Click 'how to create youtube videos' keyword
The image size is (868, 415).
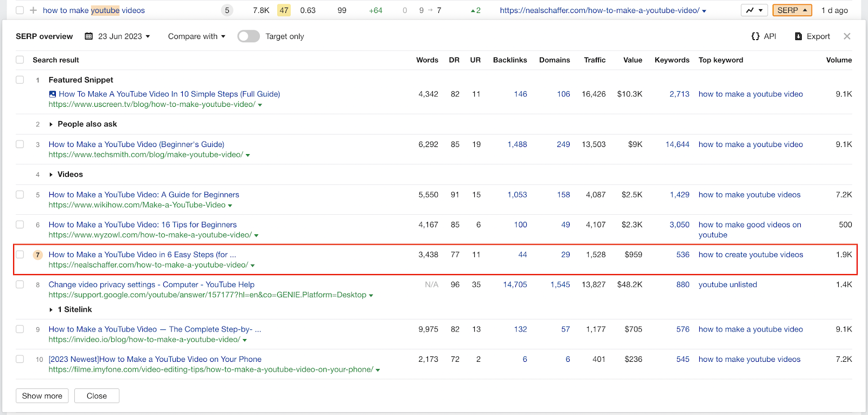(751, 254)
